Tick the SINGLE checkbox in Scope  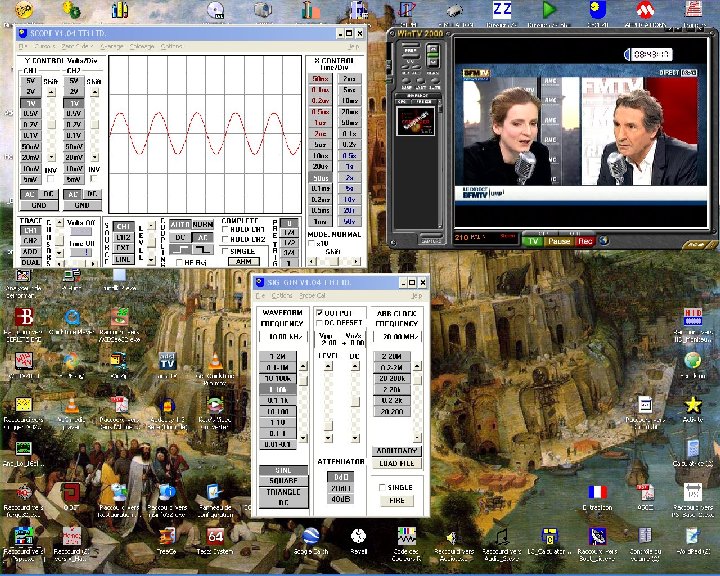[x=225, y=251]
